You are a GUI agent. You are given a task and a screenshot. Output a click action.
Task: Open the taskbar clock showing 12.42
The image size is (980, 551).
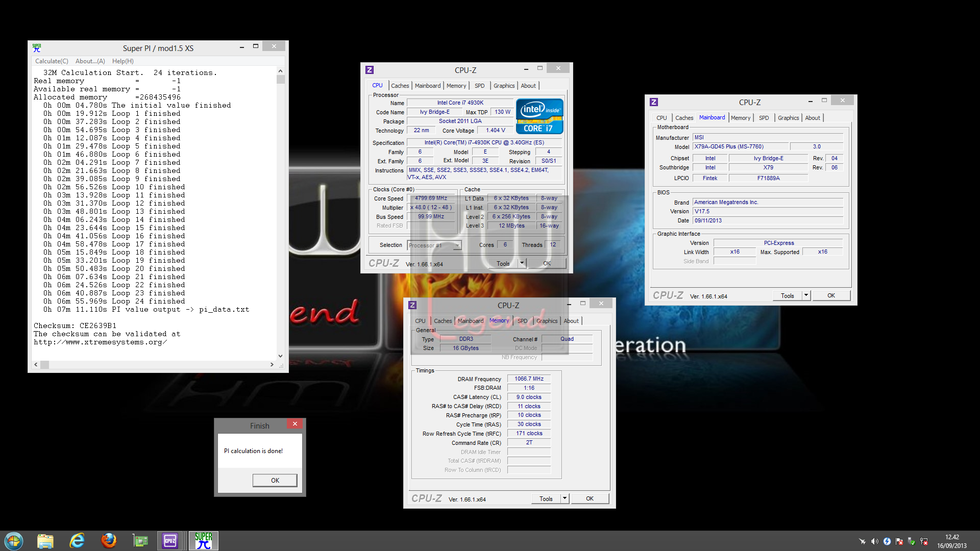point(951,541)
